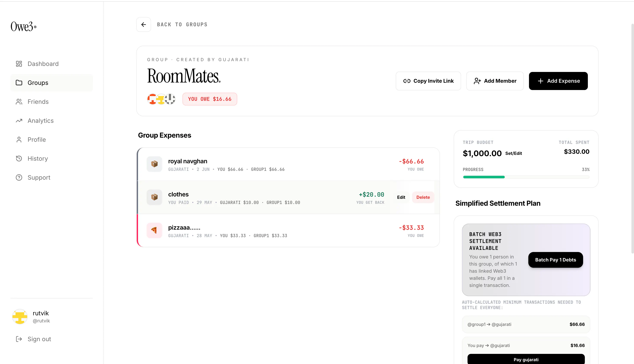Click the pizza icon for pizzaaa expense
Image resolution: width=634 pixels, height=364 pixels.
154,230
